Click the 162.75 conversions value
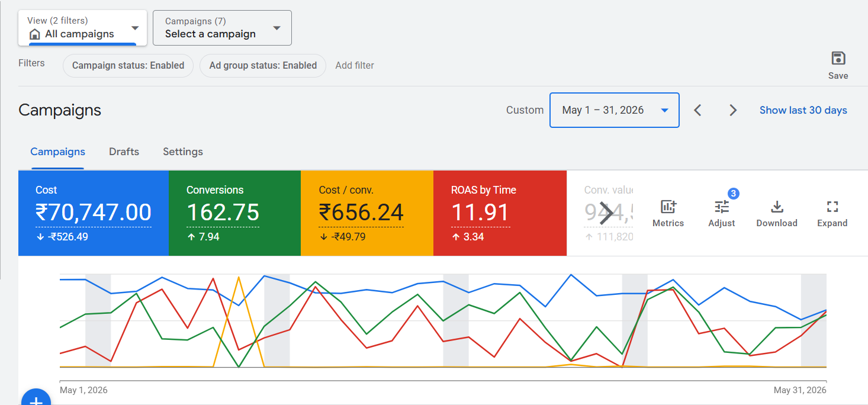The image size is (868, 405). (x=223, y=213)
